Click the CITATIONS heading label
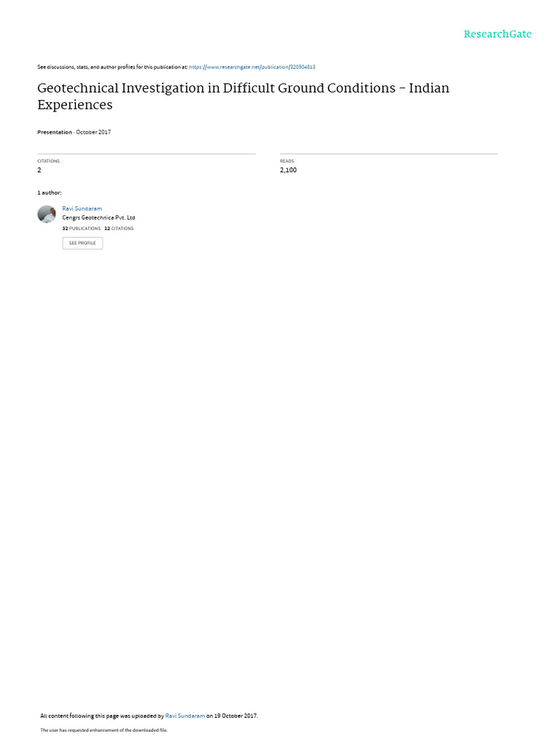This screenshot has height=747, width=560. point(49,161)
